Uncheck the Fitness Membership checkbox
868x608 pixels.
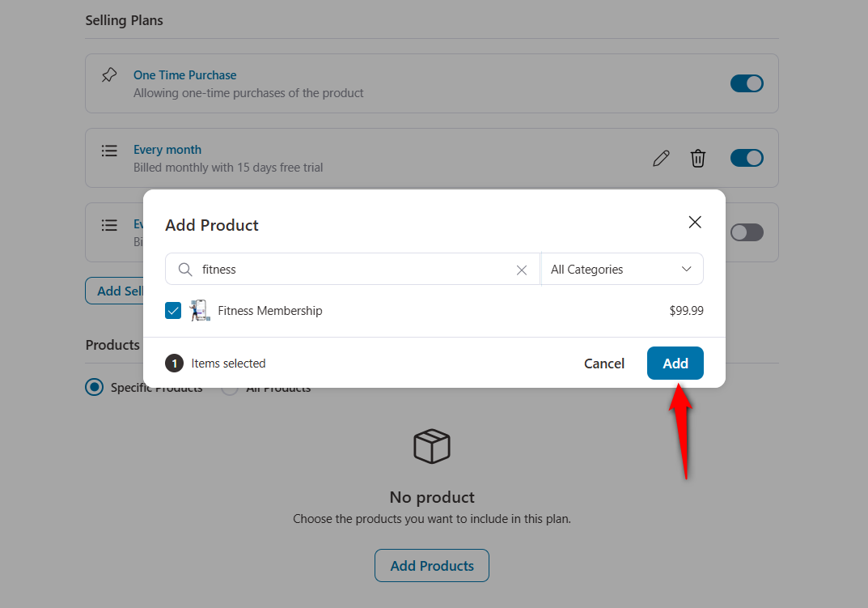172,310
